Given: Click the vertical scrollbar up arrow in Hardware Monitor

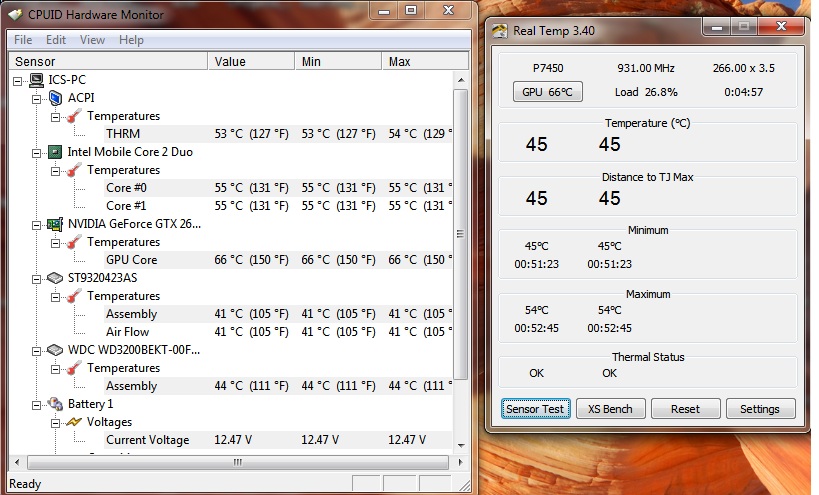Looking at the screenshot, I should click(x=461, y=80).
